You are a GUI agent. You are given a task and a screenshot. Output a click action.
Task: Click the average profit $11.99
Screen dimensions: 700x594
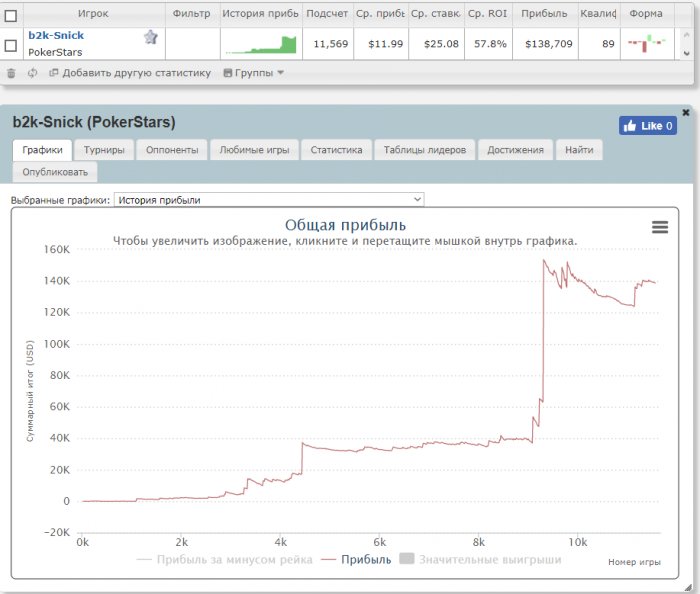pos(385,44)
